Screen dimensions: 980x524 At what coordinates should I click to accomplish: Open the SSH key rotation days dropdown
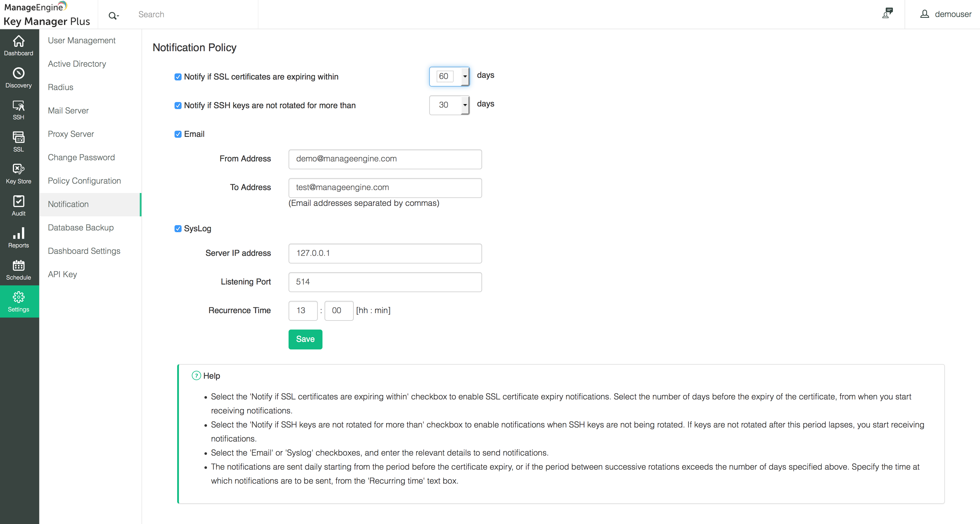[x=465, y=105]
